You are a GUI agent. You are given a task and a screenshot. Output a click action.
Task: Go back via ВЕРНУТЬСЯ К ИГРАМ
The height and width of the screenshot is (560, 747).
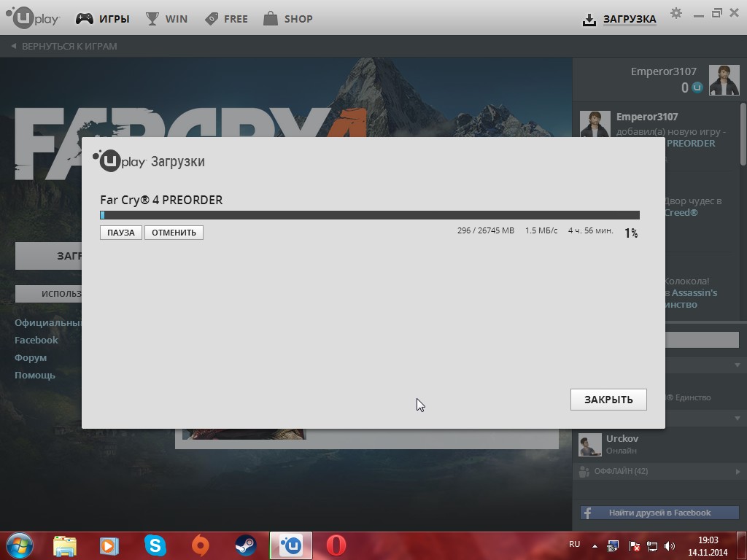tap(64, 46)
